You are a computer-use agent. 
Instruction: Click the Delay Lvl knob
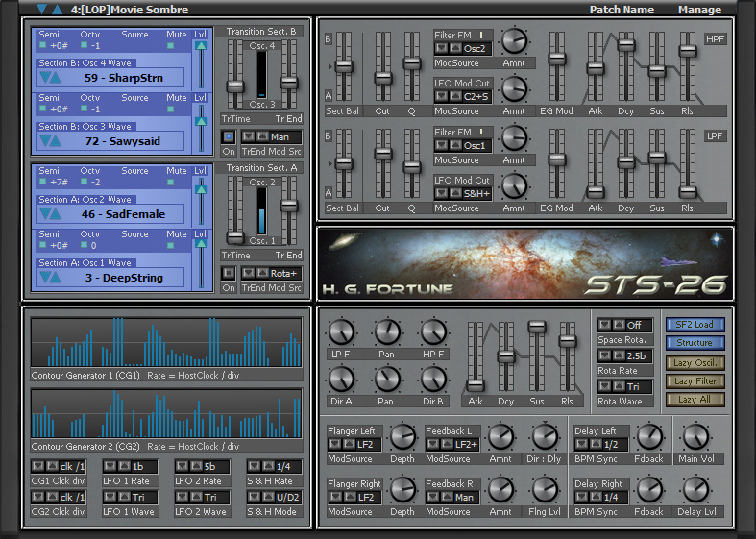click(696, 489)
